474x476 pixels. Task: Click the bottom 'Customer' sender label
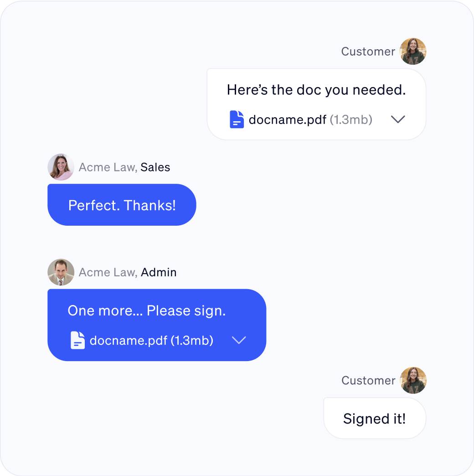point(368,380)
